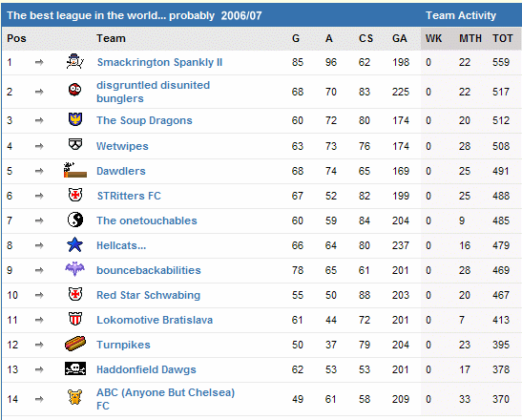The width and height of the screenshot is (522, 420).
Task: Click the snowman badge for Smackrington Spankly II
Action: point(74,62)
